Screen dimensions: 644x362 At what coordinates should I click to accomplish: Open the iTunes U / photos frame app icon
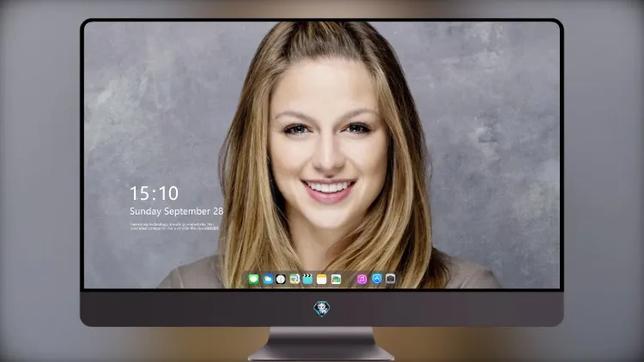pyautogui.click(x=336, y=280)
